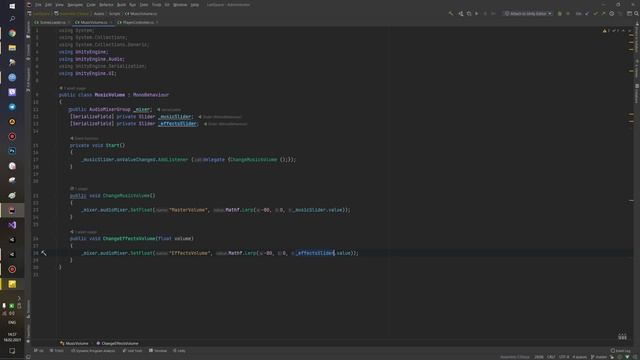Open the Unit Tests tool window
Screen dimensions: 640x360
point(132,351)
